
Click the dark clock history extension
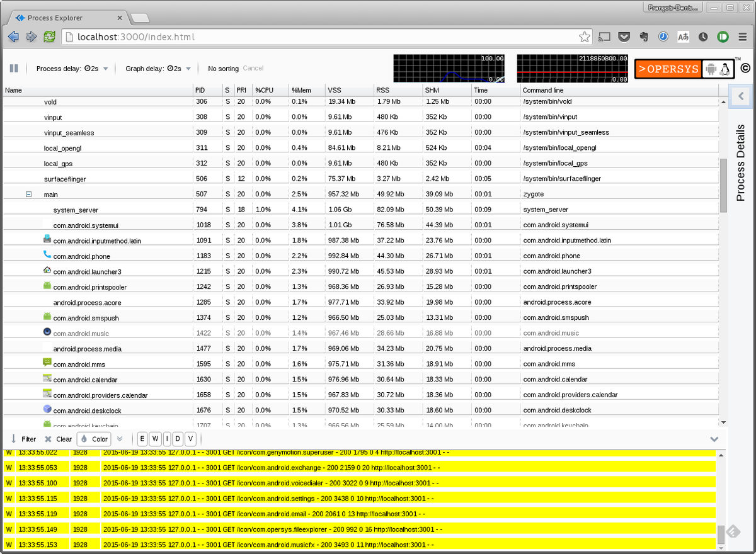[703, 37]
